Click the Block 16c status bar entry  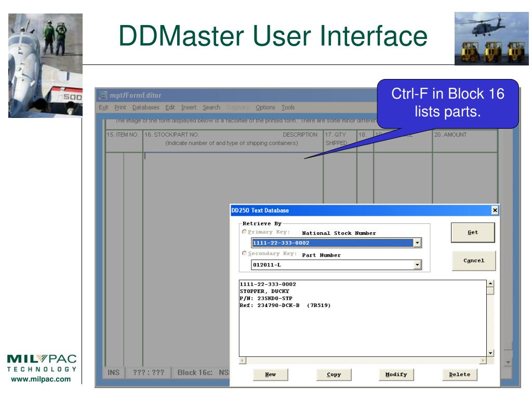coord(201,373)
